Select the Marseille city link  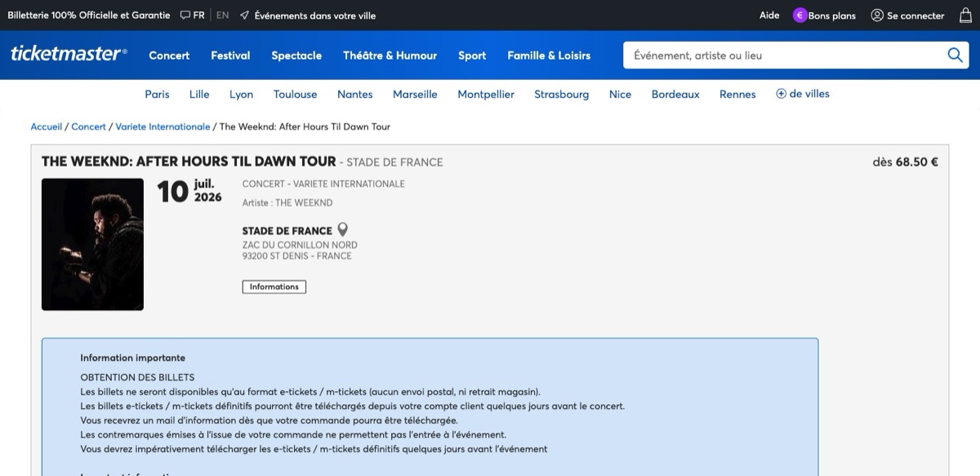[415, 94]
